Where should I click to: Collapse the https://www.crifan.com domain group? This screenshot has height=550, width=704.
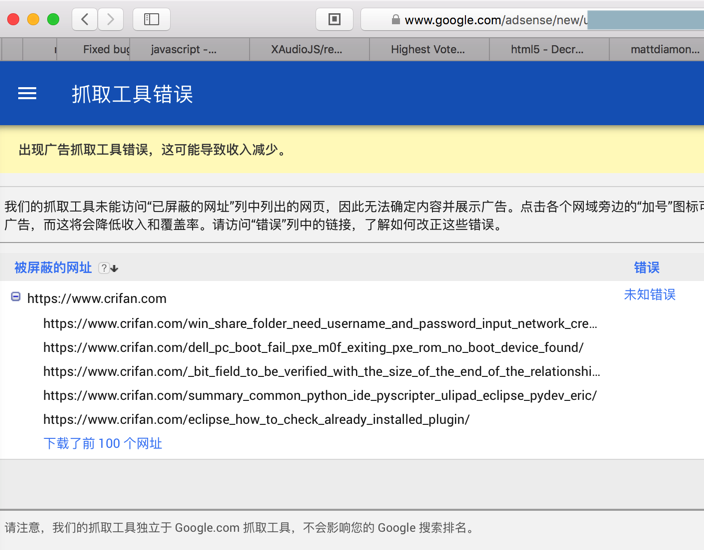[x=16, y=297]
